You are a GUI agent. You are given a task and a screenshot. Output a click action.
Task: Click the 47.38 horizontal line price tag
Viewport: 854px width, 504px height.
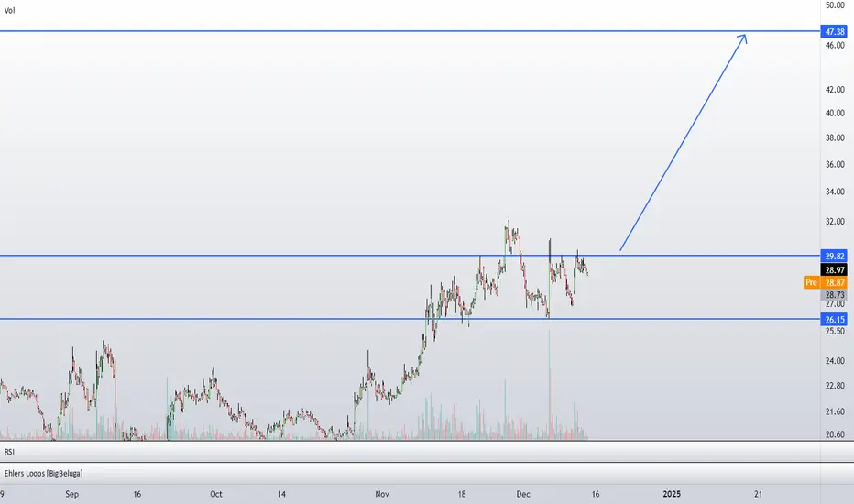pos(834,31)
